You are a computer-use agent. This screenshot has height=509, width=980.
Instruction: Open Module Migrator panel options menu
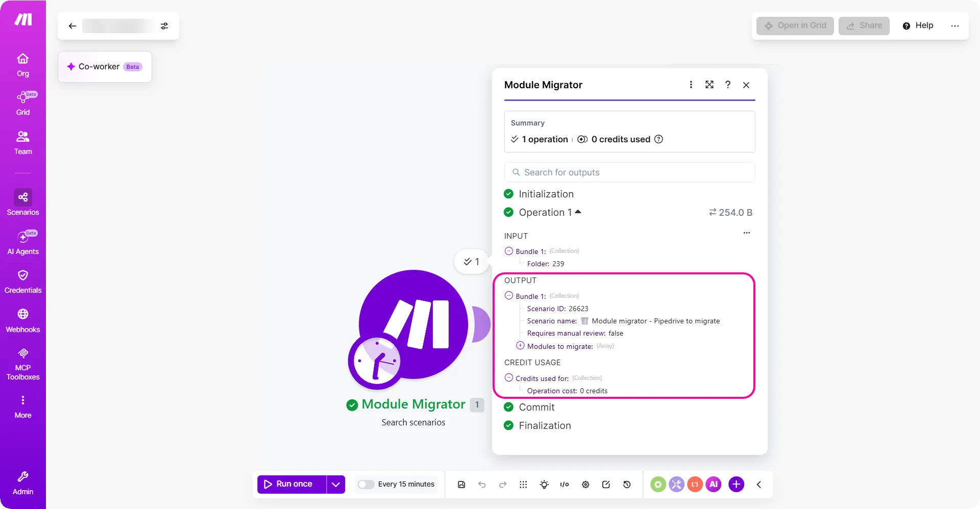691,85
